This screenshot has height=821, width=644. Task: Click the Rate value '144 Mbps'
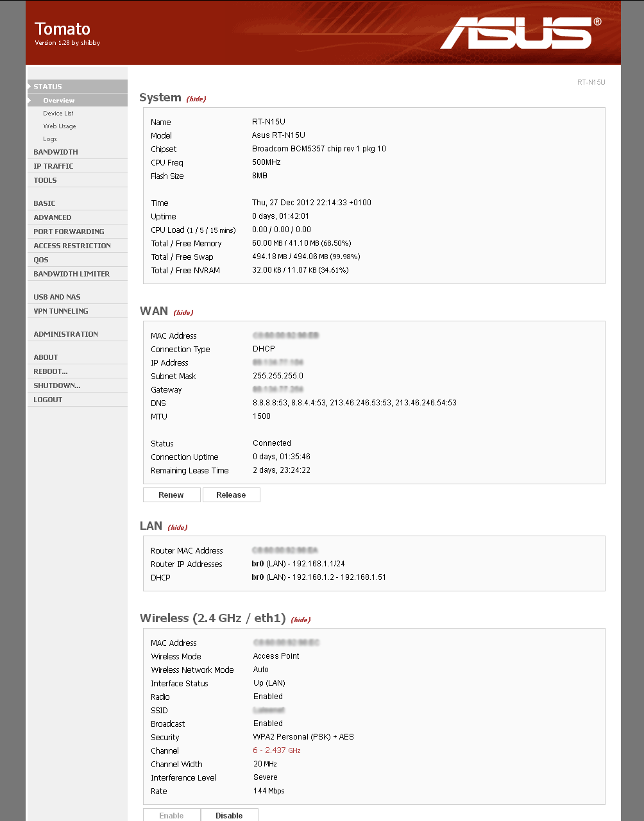pyautogui.click(x=269, y=791)
